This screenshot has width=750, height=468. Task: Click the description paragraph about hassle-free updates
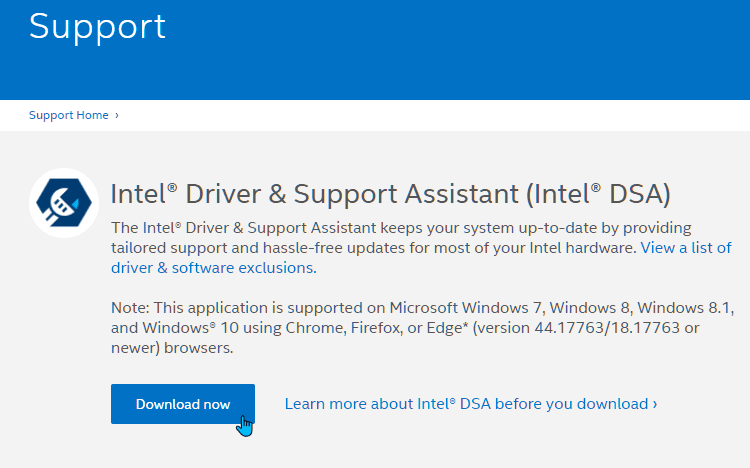pos(421,248)
